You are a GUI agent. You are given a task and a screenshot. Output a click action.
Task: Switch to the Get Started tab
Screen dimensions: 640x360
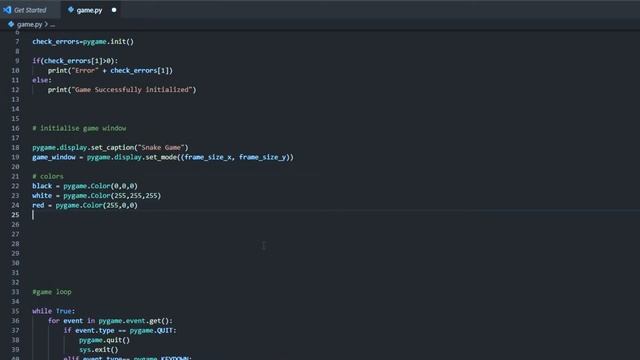coord(29,10)
